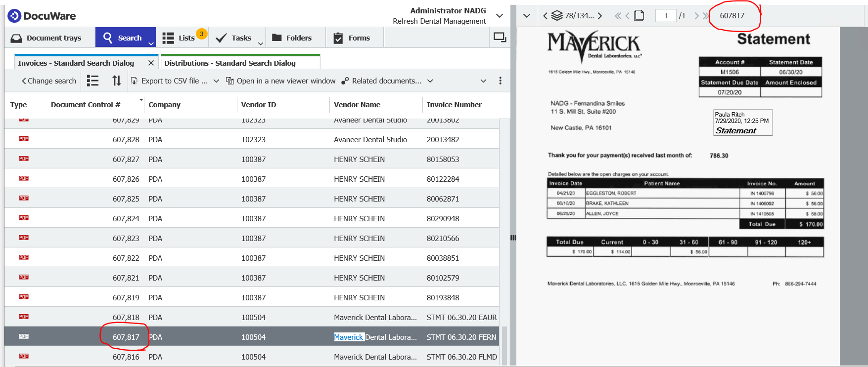Screen dimensions: 868x367
Task: Toggle the viewer window icon beside Forms
Action: (500, 38)
